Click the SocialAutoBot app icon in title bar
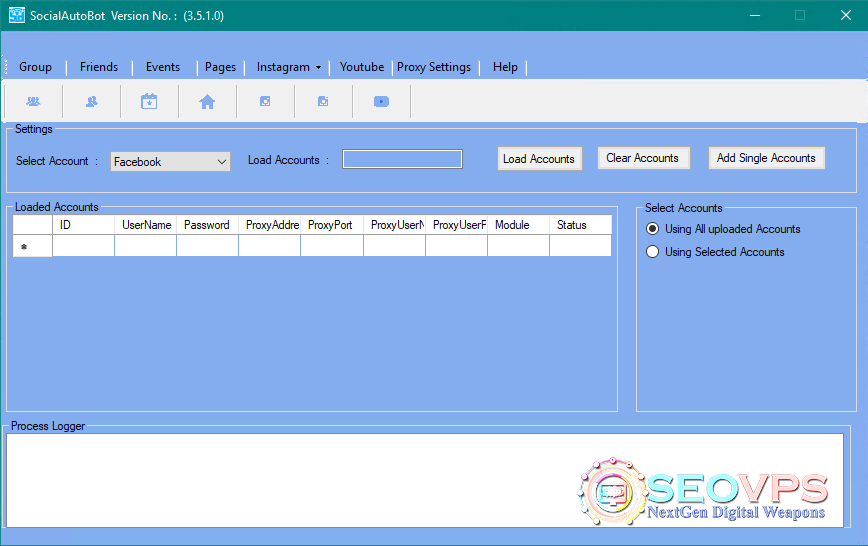This screenshot has height=546, width=868. point(17,16)
